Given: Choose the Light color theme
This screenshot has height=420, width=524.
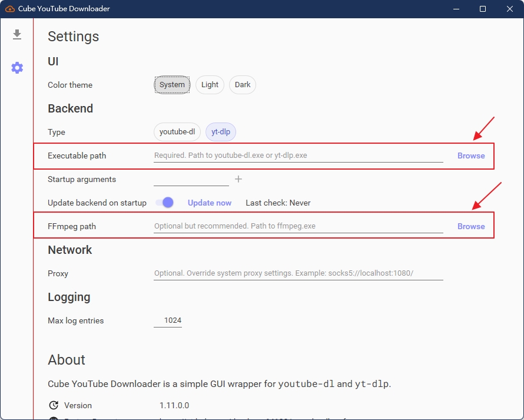Looking at the screenshot, I should (210, 85).
